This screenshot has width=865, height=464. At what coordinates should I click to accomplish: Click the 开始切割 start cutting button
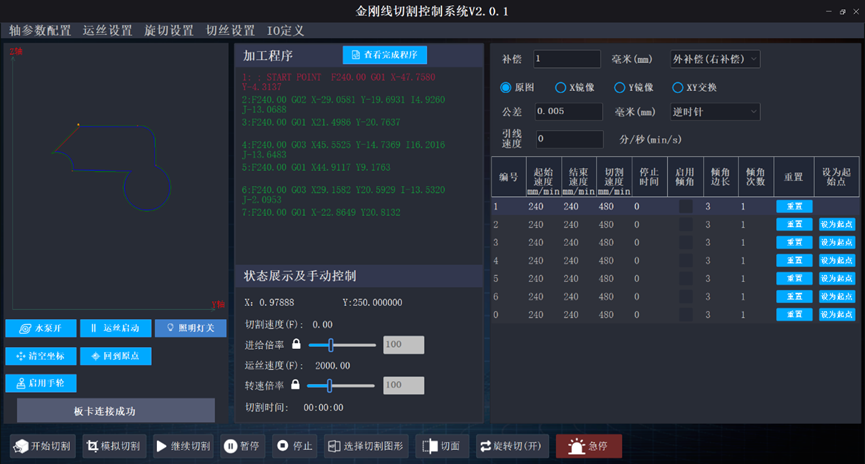pyautogui.click(x=43, y=446)
